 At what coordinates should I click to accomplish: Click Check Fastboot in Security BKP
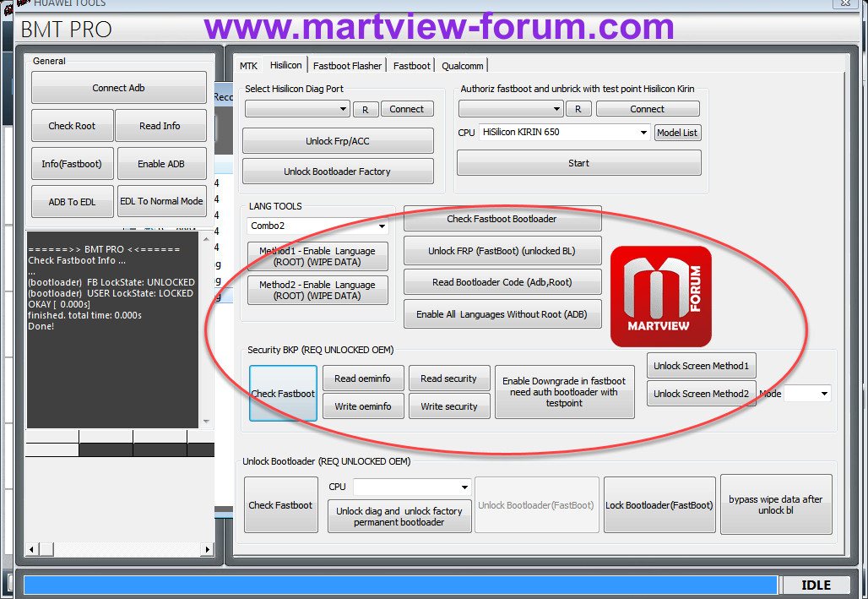point(283,394)
